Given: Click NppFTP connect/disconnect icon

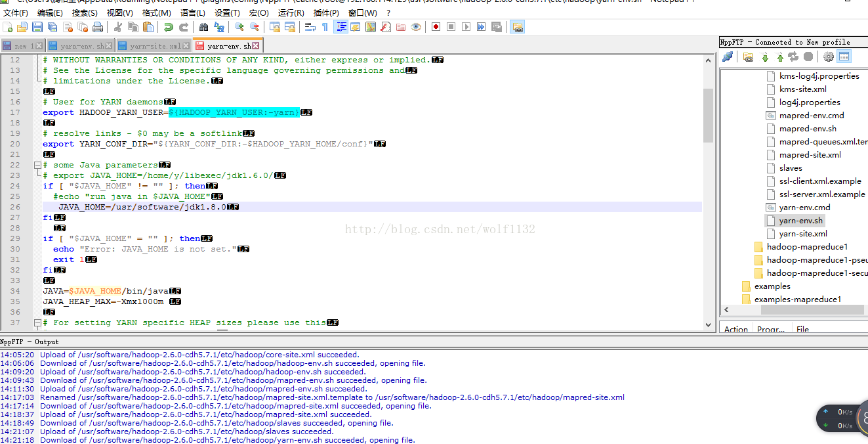Looking at the screenshot, I should point(728,57).
